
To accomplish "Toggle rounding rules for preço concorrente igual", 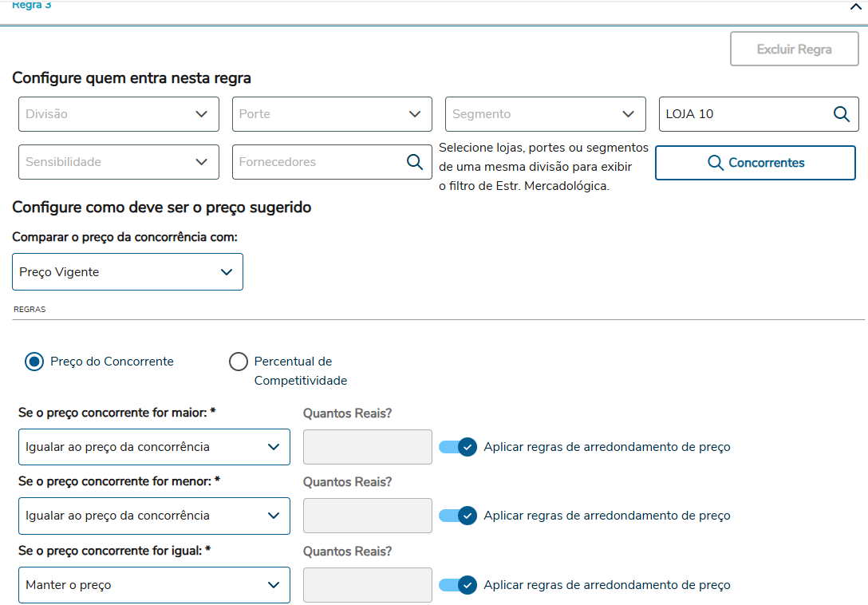I will pyautogui.click(x=458, y=585).
